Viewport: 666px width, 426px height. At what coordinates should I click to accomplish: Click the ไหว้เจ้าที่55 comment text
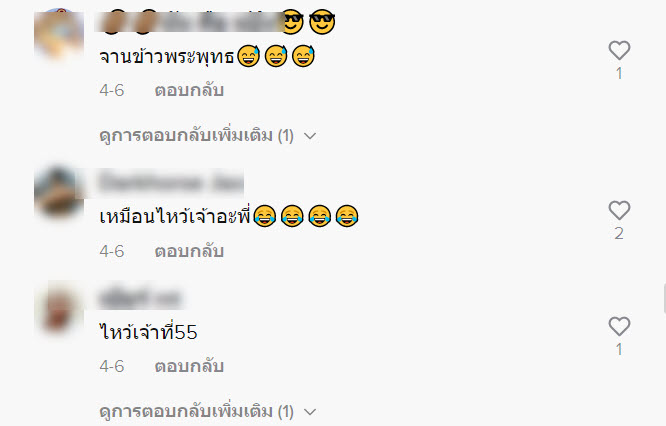click(x=149, y=332)
